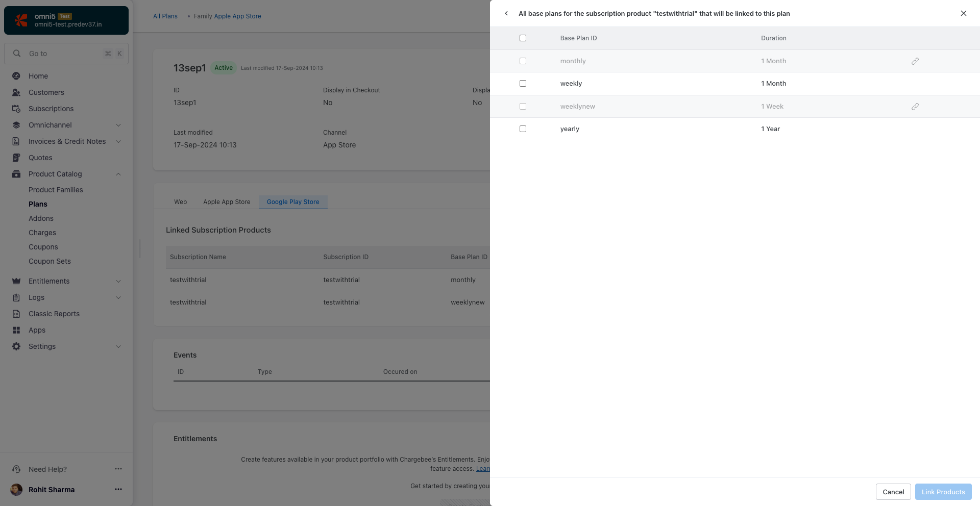
Task: Click the Omnichannel layers icon
Action: 16,125
